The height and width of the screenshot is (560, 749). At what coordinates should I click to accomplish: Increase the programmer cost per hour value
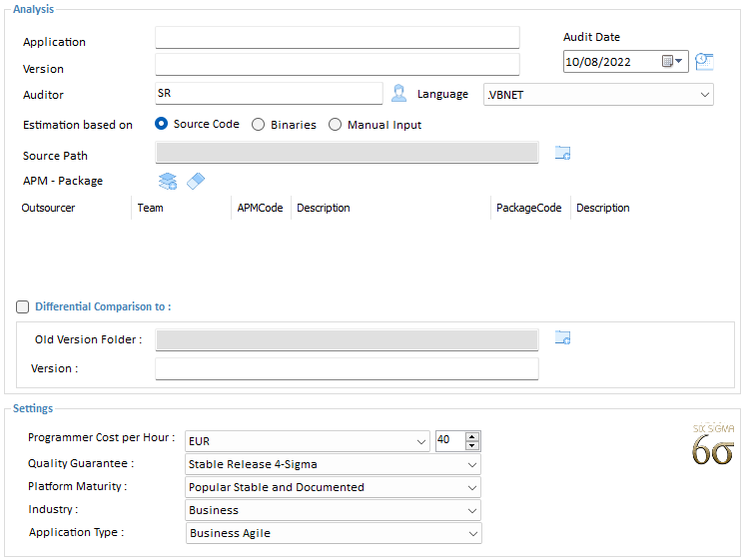[x=472, y=436]
